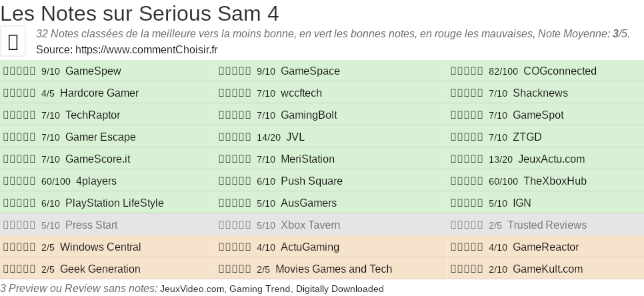Click the star rating next to COGconnected
The image size is (644, 296).
467,71
